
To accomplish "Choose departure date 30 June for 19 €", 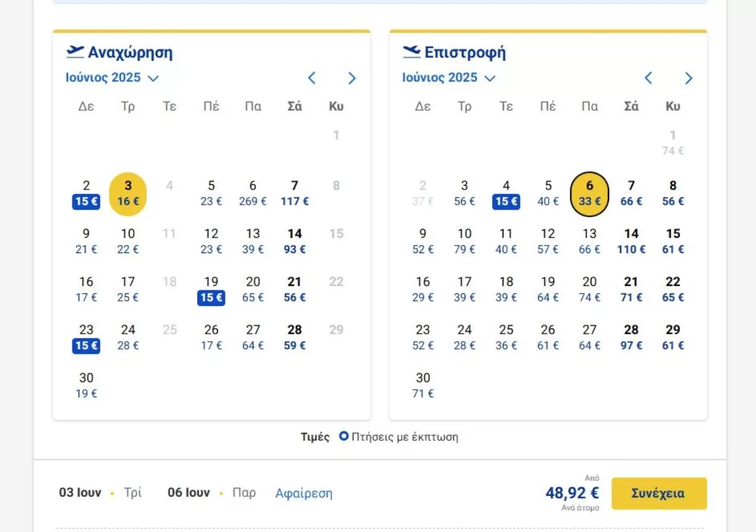I will pos(86,385).
